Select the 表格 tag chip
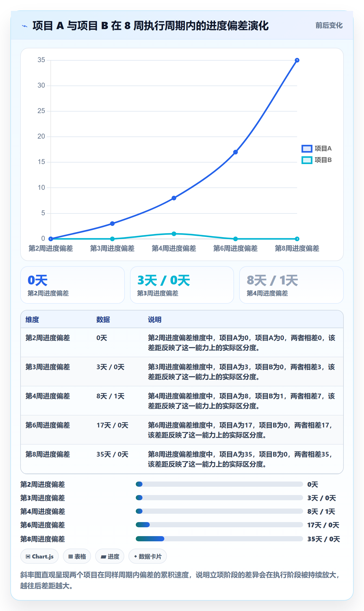 (x=77, y=556)
